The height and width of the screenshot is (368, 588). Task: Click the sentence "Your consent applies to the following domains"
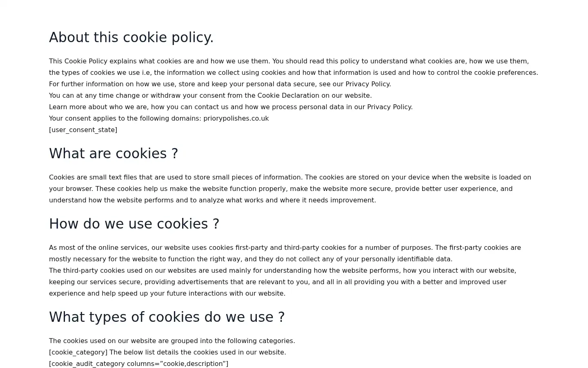coord(159,118)
